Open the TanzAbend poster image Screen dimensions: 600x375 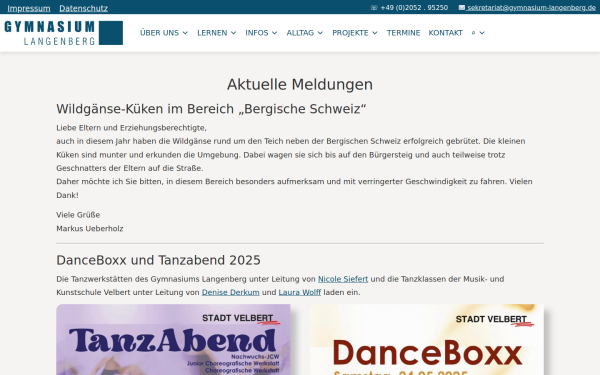(173, 339)
